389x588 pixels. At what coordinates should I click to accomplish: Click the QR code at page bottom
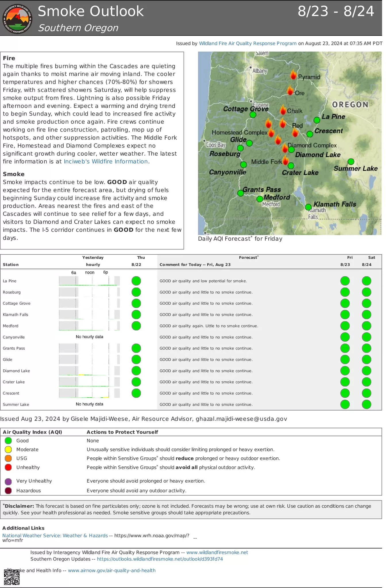[12, 577]
